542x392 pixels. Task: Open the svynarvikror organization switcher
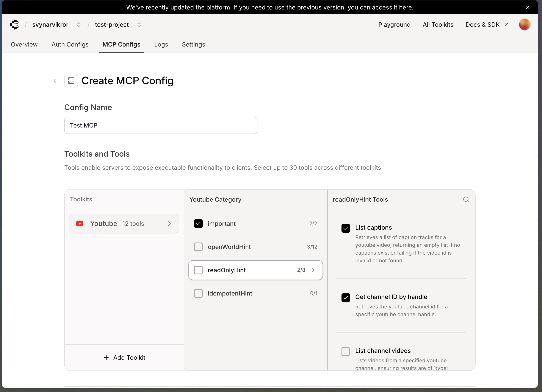[79, 25]
